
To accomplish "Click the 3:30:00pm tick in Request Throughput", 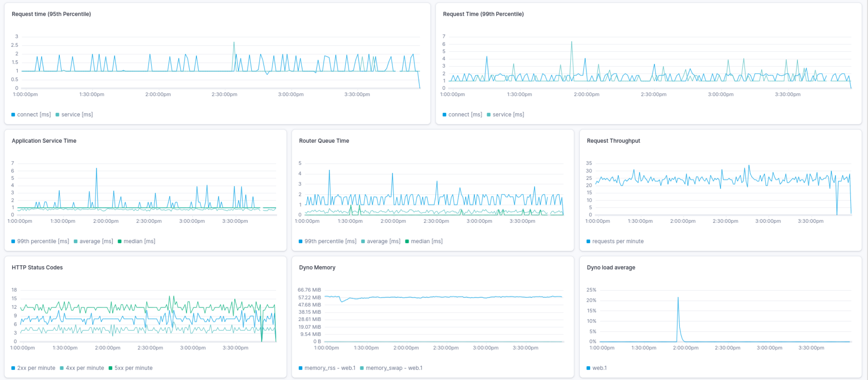I will [810, 221].
